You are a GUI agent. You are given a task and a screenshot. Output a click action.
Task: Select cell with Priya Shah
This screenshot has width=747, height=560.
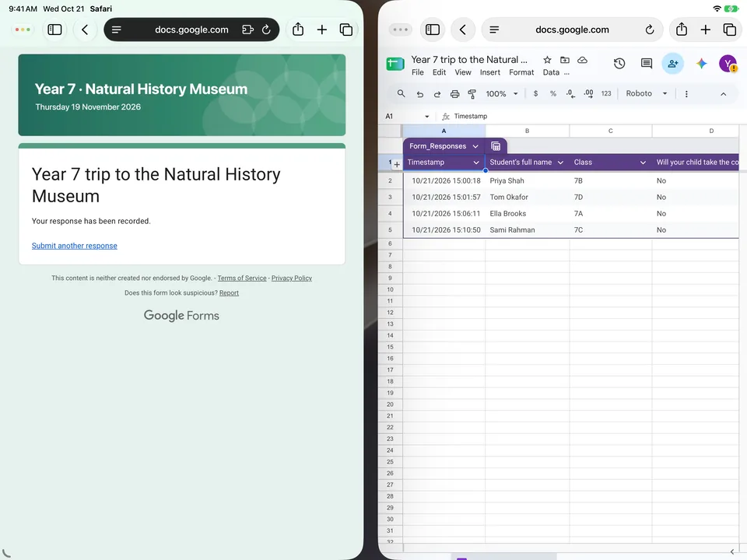tap(527, 181)
